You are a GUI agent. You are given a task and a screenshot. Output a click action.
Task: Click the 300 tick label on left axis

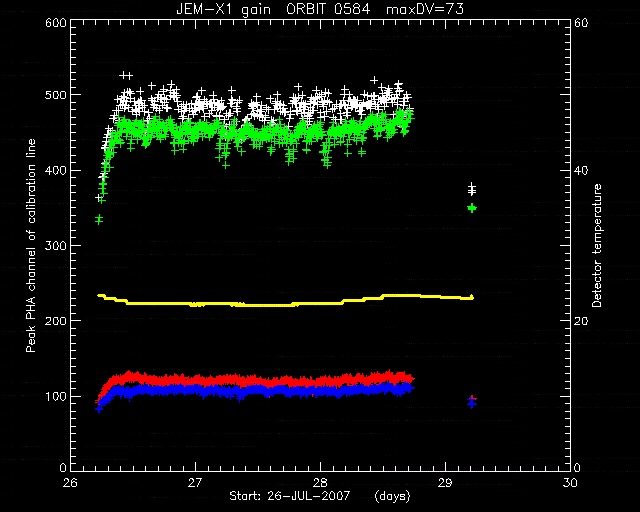pyautogui.click(x=56, y=245)
